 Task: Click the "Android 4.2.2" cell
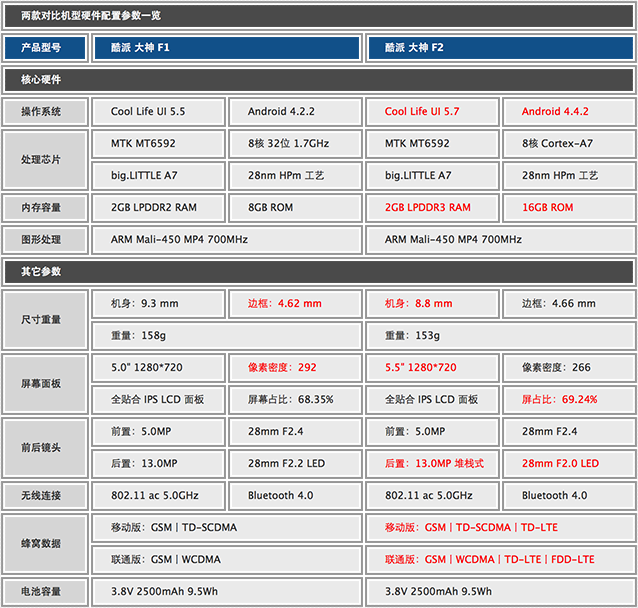295,112
